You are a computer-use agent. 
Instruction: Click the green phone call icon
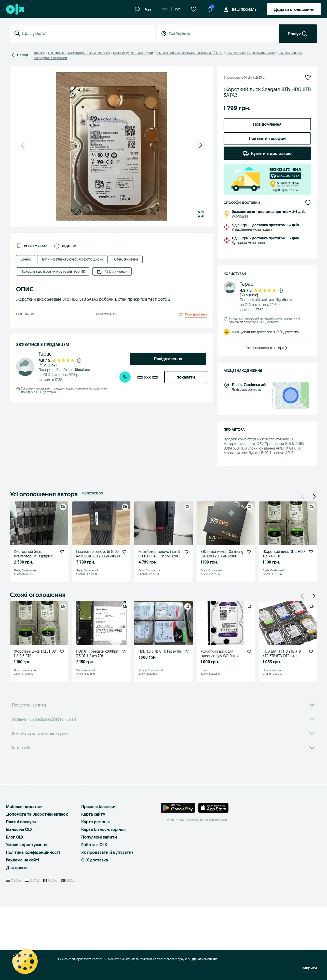click(125, 377)
